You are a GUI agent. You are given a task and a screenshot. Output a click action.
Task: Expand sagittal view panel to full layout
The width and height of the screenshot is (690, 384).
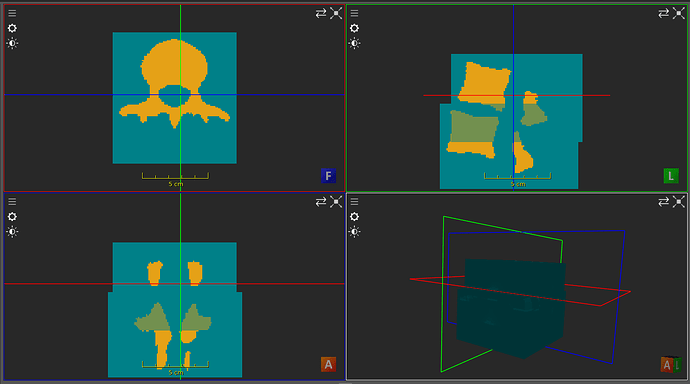(x=679, y=13)
